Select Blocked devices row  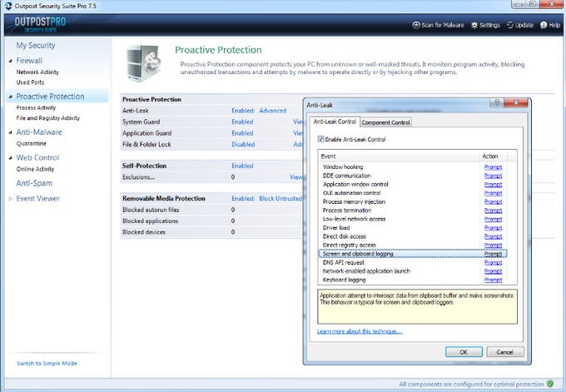(x=212, y=231)
